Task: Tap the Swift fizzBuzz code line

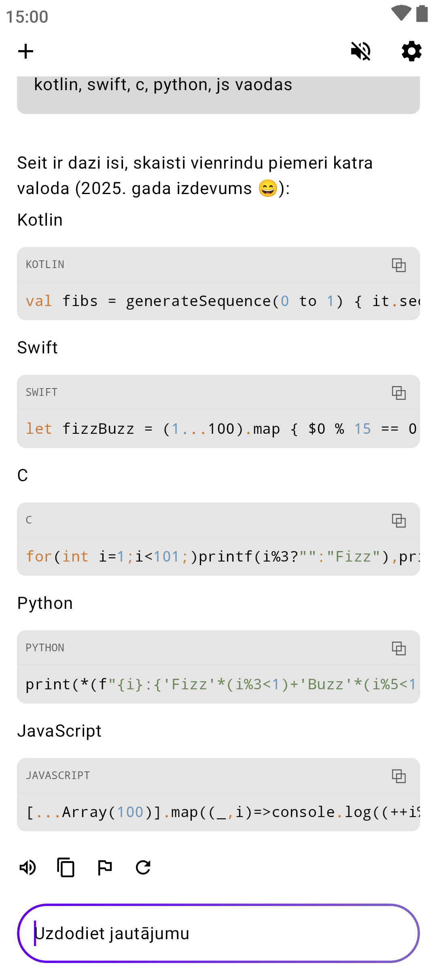Action: 218,429
